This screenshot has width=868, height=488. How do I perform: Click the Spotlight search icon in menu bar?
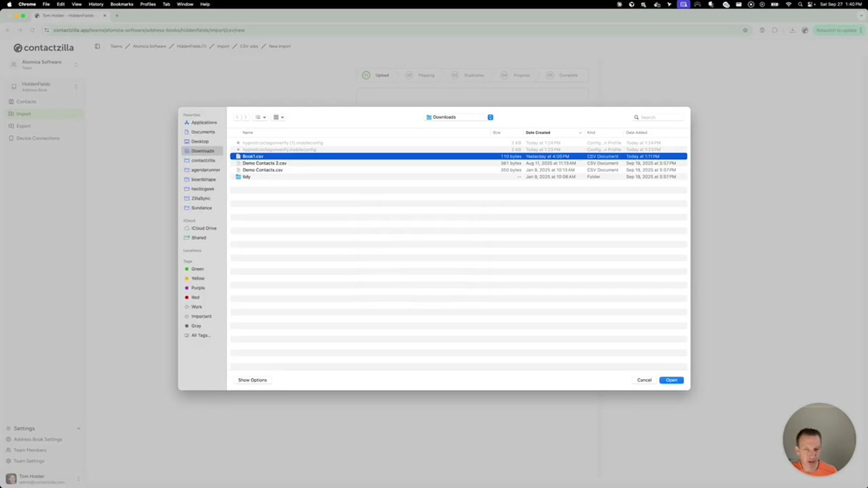point(800,4)
